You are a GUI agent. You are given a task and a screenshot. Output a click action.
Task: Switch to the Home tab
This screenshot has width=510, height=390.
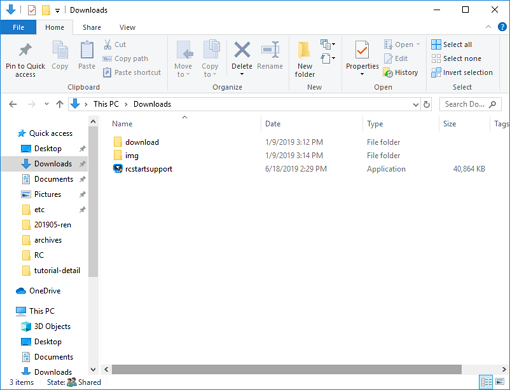[55, 27]
